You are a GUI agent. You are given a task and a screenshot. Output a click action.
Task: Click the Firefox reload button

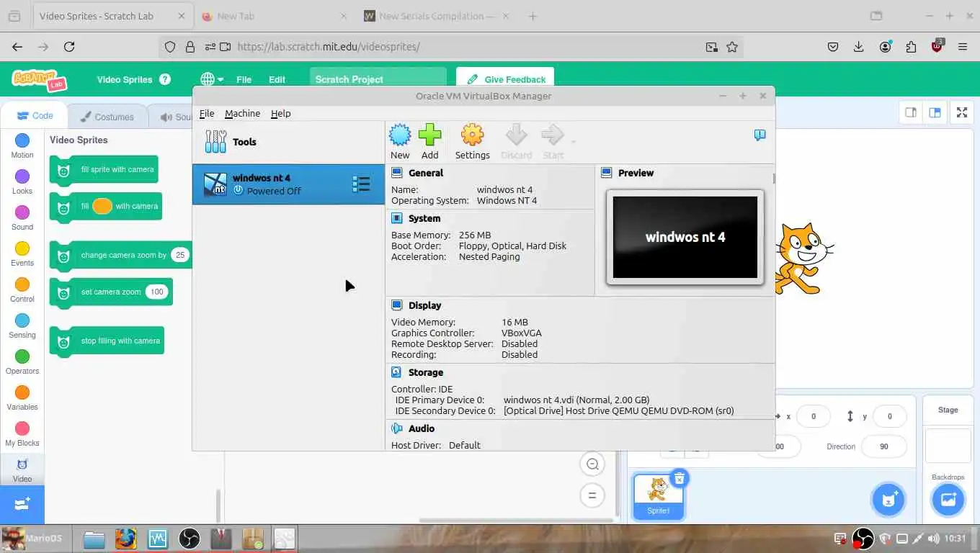[69, 47]
